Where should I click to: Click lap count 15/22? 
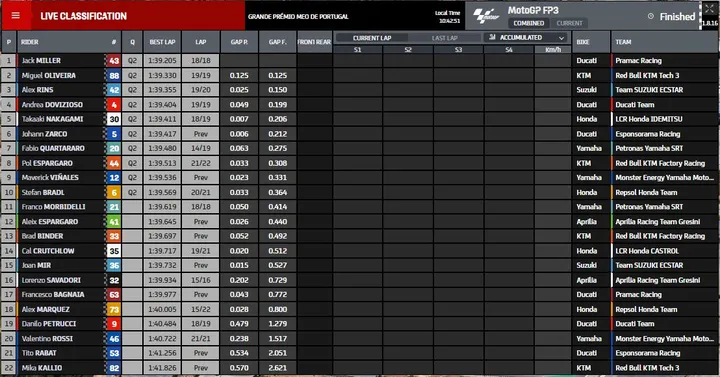[x=201, y=309]
